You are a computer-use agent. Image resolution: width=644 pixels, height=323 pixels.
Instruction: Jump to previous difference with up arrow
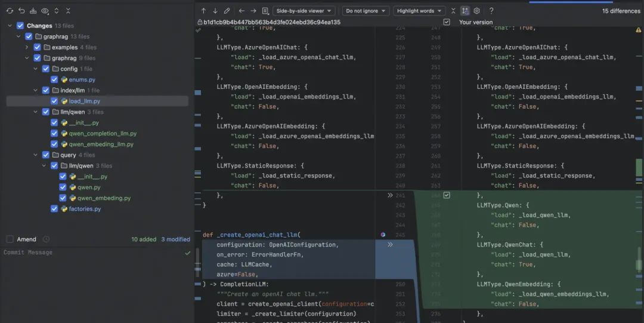(203, 11)
